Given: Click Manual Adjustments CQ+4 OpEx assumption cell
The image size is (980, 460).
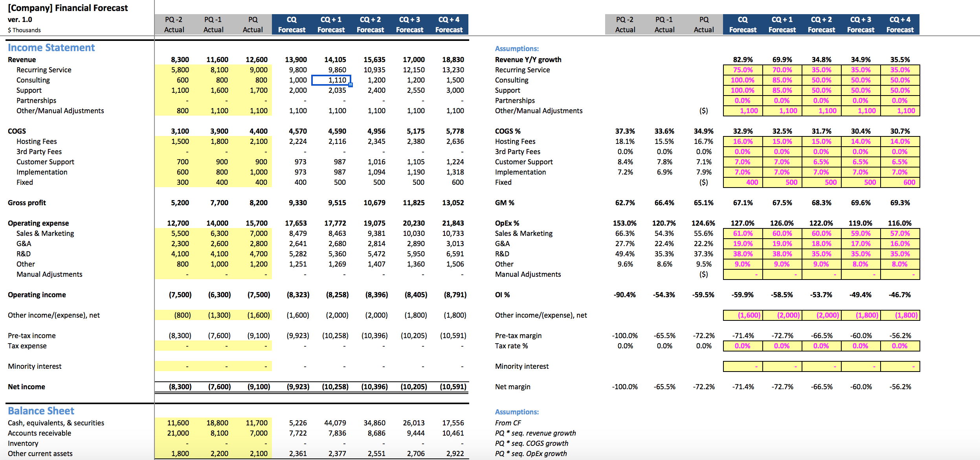Looking at the screenshot, I should coord(900,274).
